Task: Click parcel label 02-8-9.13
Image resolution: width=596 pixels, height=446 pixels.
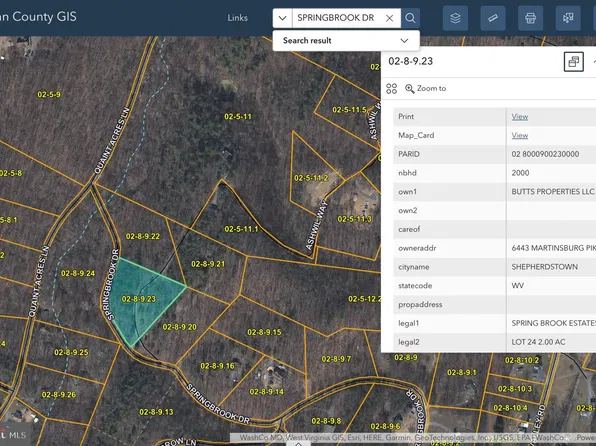Action: (156, 412)
